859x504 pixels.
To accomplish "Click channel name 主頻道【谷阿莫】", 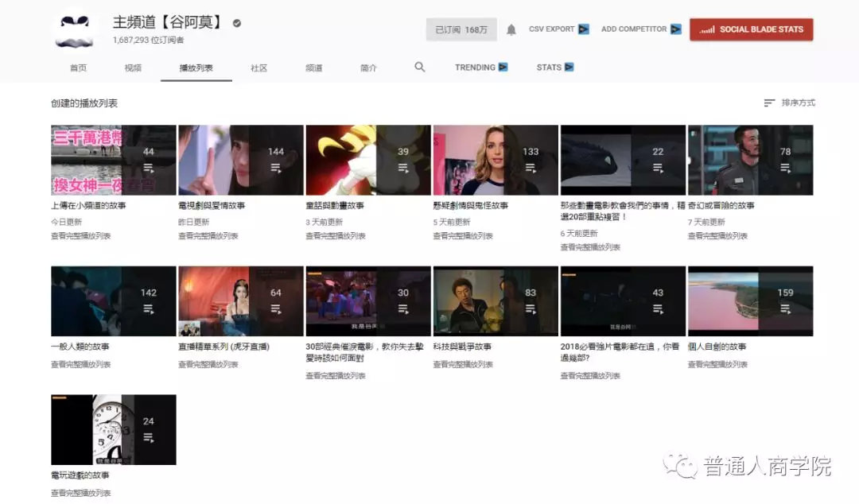I will [x=169, y=22].
